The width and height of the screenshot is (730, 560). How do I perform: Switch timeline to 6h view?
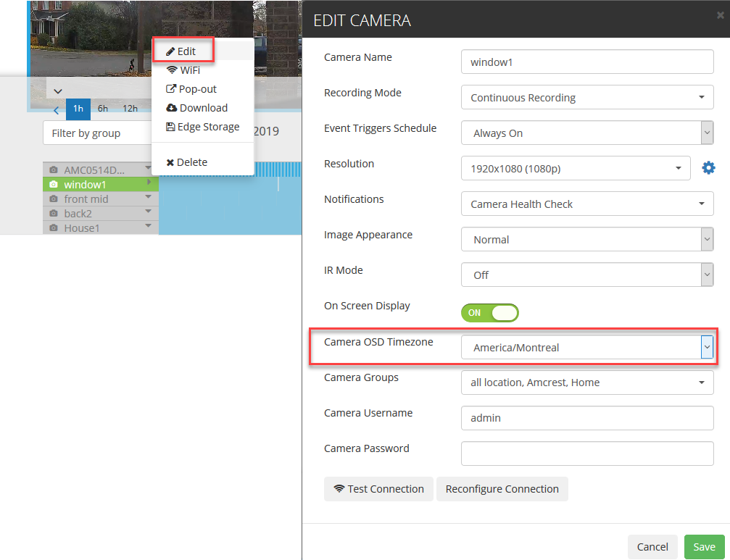tap(103, 109)
